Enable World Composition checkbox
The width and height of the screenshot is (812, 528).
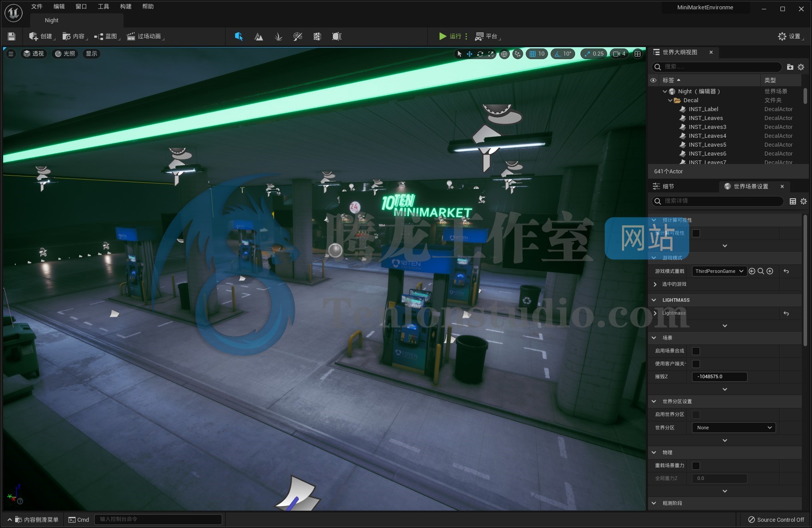pyautogui.click(x=696, y=351)
